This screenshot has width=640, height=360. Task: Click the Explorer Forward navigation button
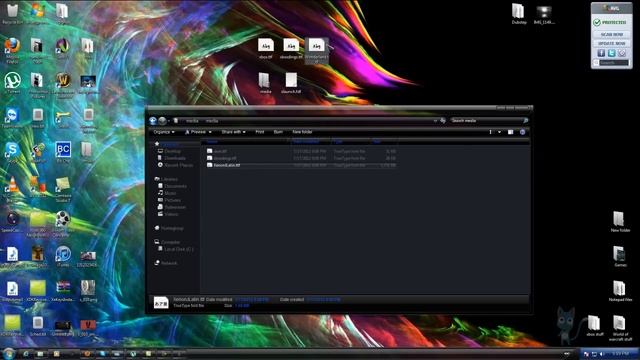(x=162, y=120)
